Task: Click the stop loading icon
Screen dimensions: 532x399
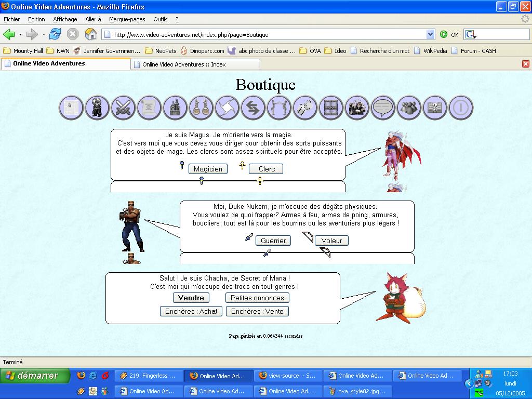Action: [x=73, y=34]
